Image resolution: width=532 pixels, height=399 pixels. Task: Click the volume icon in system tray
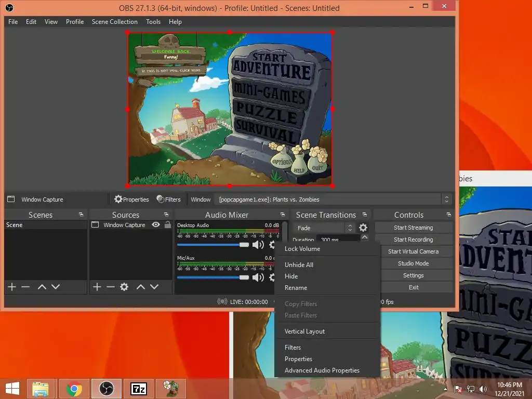click(x=483, y=389)
